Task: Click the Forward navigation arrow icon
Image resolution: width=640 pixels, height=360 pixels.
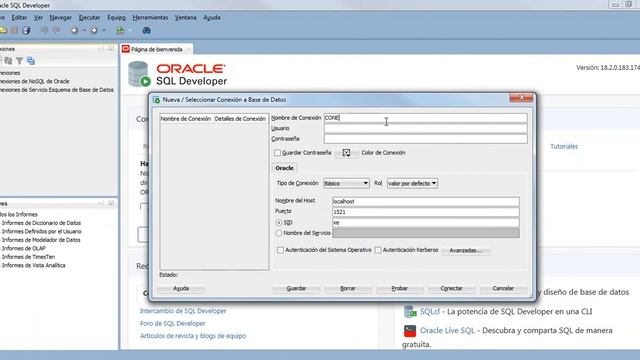Action: 94,31
